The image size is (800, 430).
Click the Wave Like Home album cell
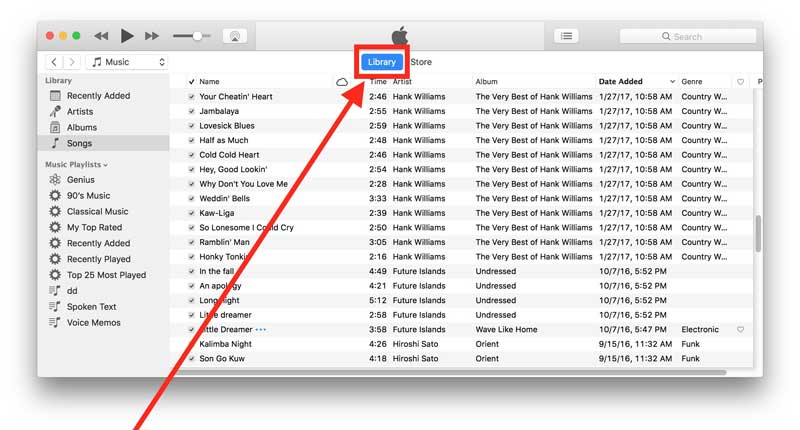pos(506,330)
